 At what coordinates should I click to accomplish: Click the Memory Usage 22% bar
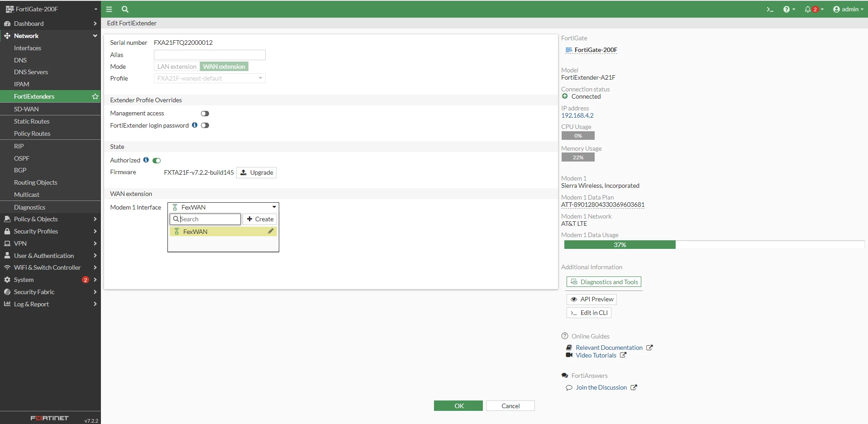click(578, 157)
